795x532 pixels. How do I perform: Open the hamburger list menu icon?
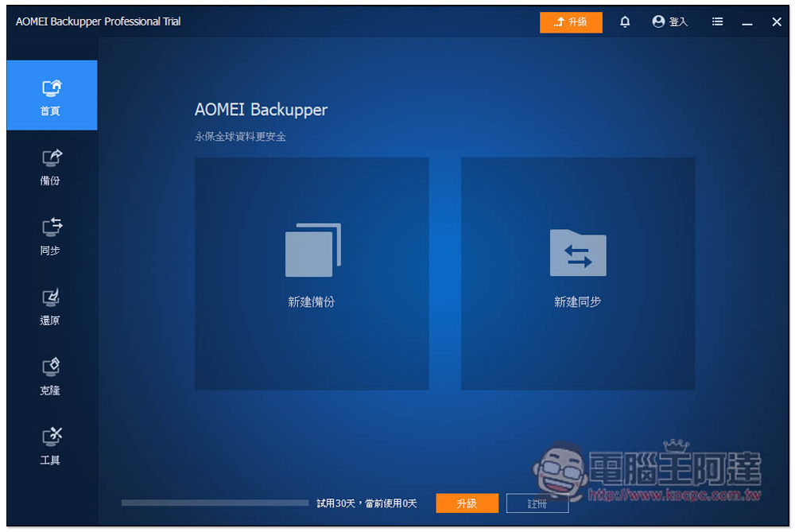(717, 21)
